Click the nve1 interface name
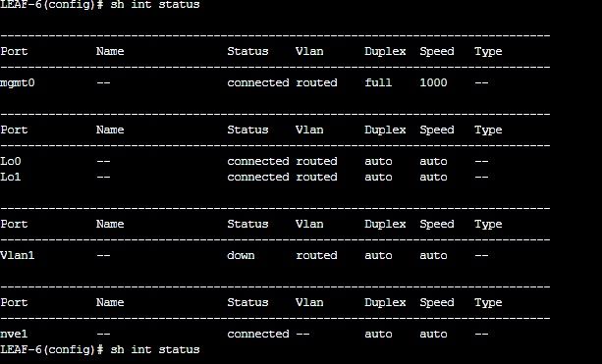Viewport: 602px width, 364px height. (14, 334)
